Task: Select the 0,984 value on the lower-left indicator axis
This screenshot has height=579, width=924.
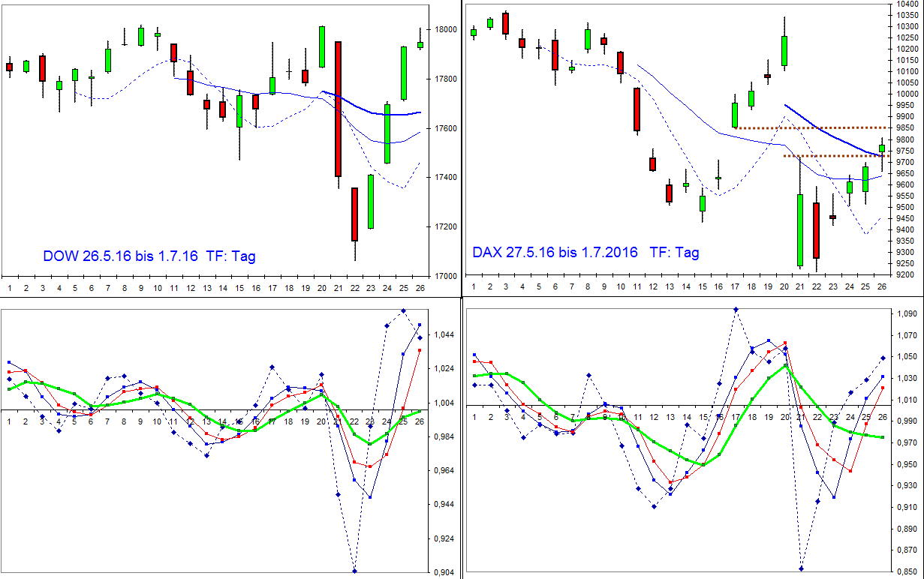Action: tap(444, 437)
